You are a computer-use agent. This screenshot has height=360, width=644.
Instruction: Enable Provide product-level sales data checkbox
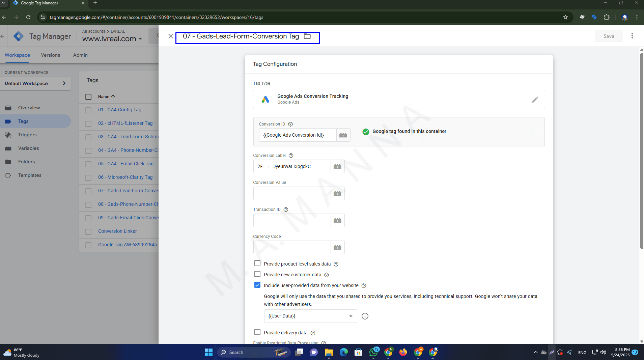(x=257, y=264)
